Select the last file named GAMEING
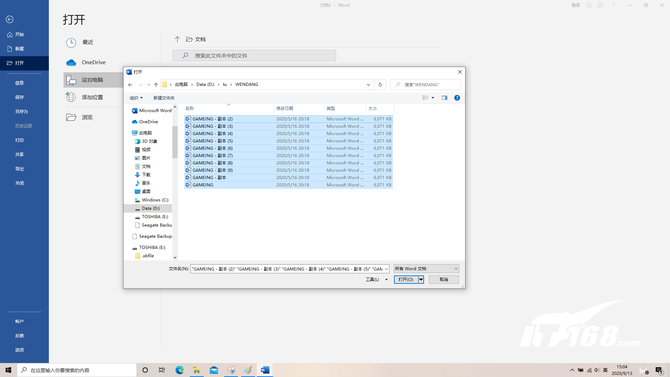The image size is (670, 377). click(288, 185)
